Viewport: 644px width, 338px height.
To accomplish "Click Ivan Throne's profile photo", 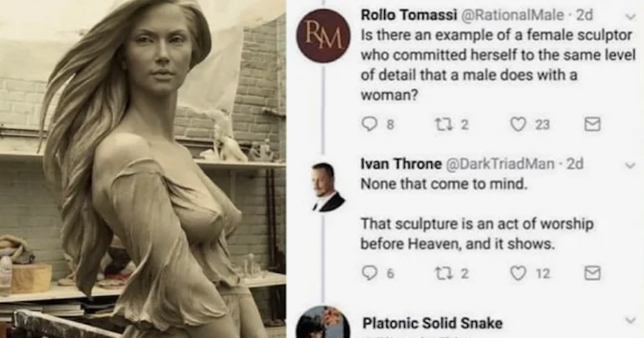I will point(328,187).
